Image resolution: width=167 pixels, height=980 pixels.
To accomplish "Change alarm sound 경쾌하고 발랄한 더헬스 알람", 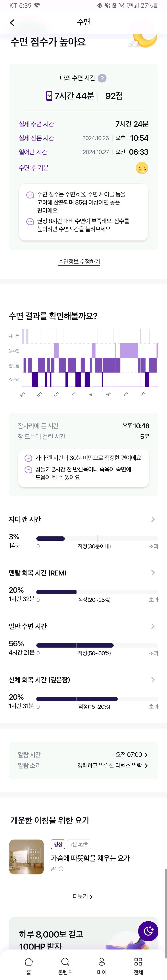I will point(113,765).
